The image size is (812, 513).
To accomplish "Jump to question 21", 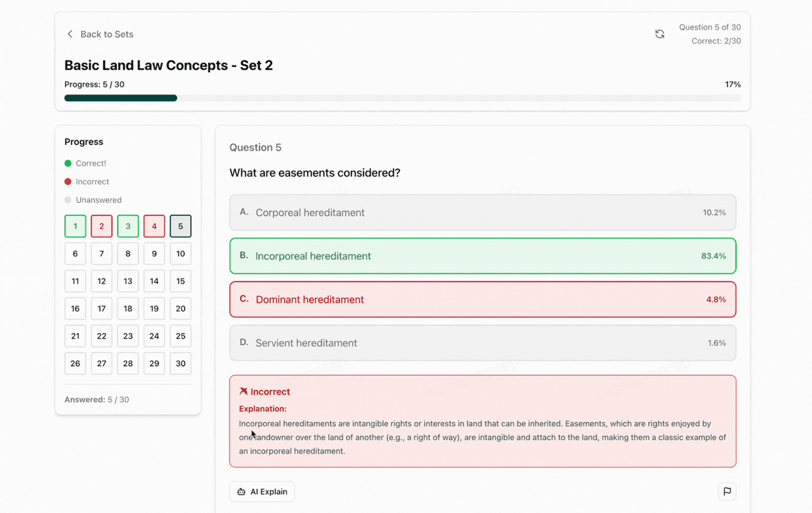I will (75, 336).
